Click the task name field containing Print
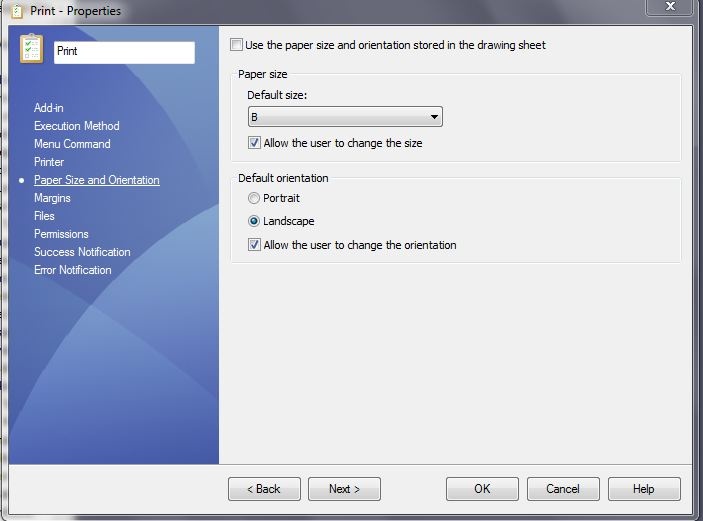The width and height of the screenshot is (703, 521). [x=125, y=52]
